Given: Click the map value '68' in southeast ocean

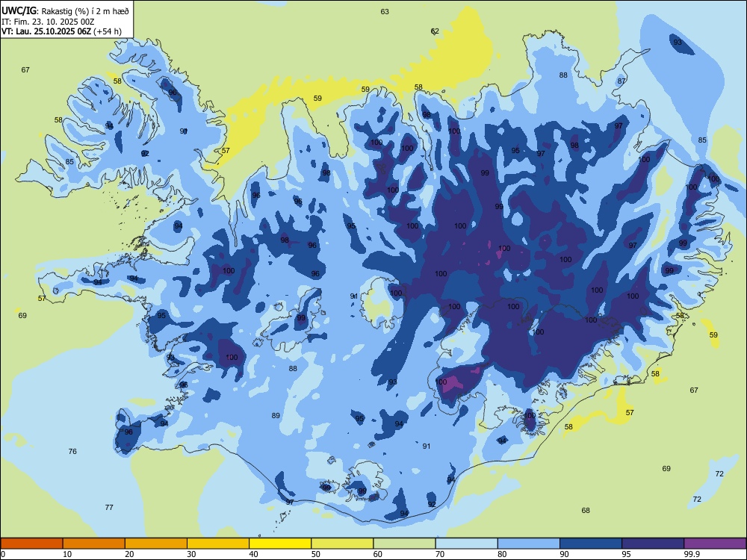Looking at the screenshot, I should point(586,510).
